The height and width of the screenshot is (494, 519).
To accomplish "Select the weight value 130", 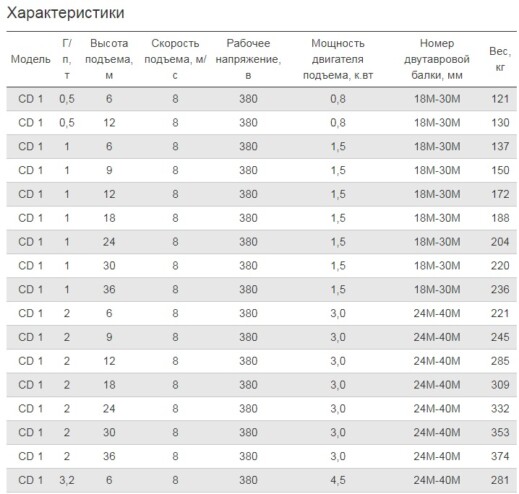I will coord(500,123).
